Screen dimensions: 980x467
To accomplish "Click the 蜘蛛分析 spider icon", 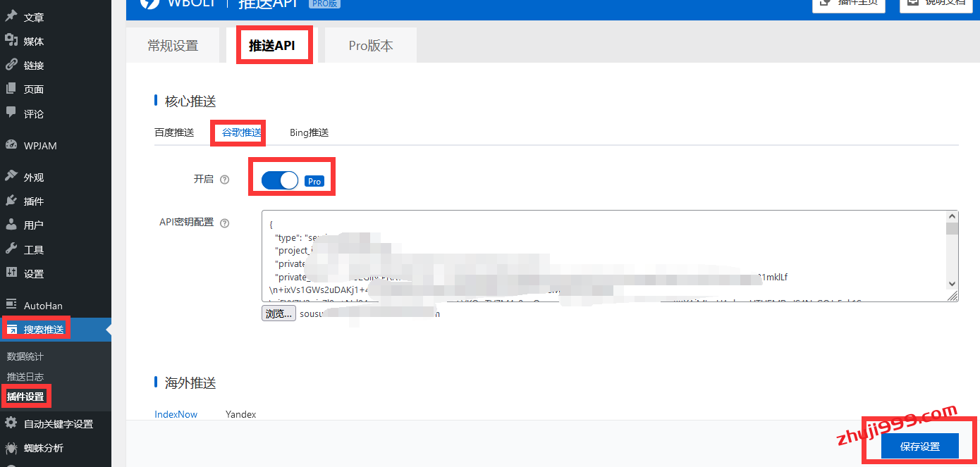I will [x=11, y=447].
